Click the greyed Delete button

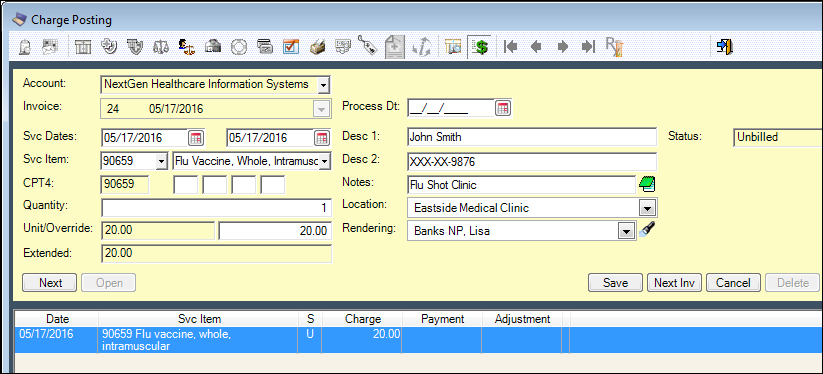(x=792, y=283)
